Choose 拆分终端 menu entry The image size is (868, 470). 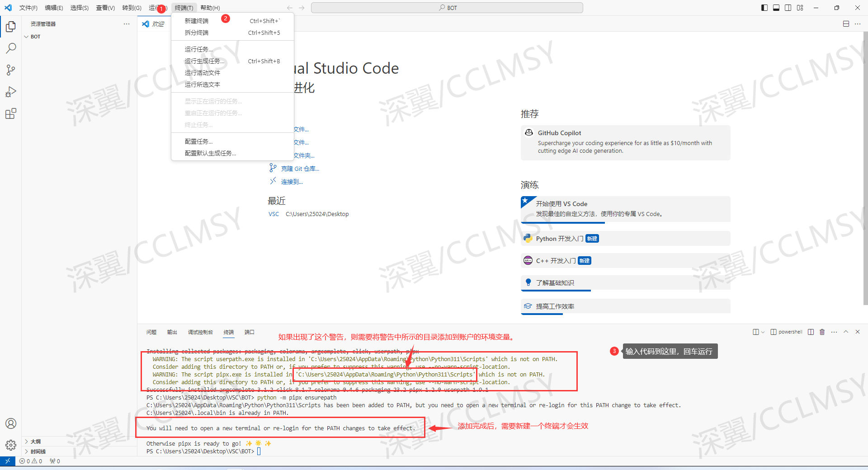tap(232, 33)
